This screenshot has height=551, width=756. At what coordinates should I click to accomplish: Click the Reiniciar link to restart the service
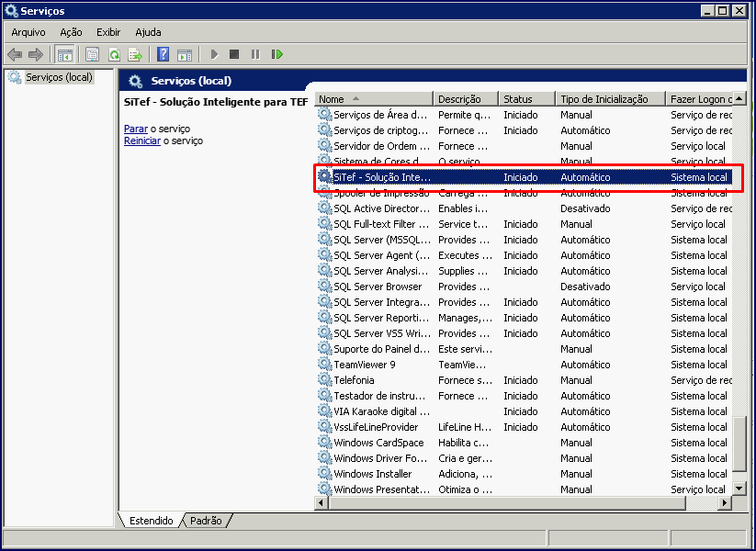142,141
